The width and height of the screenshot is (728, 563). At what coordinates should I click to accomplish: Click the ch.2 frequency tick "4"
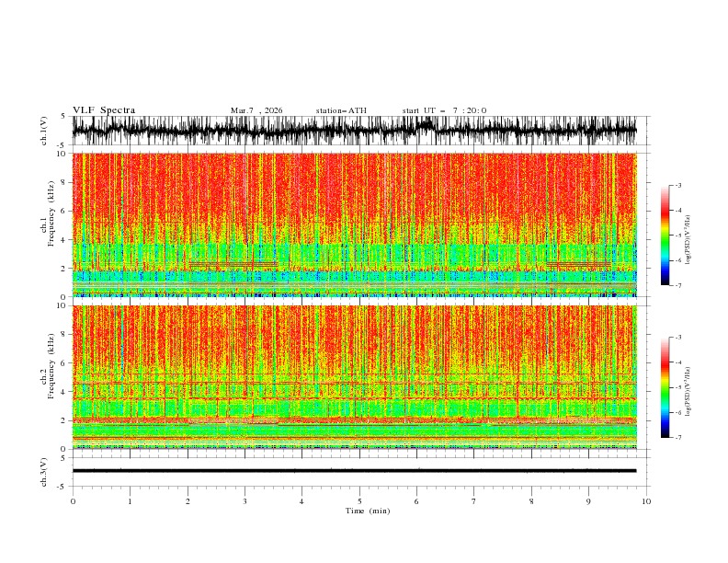64,392
